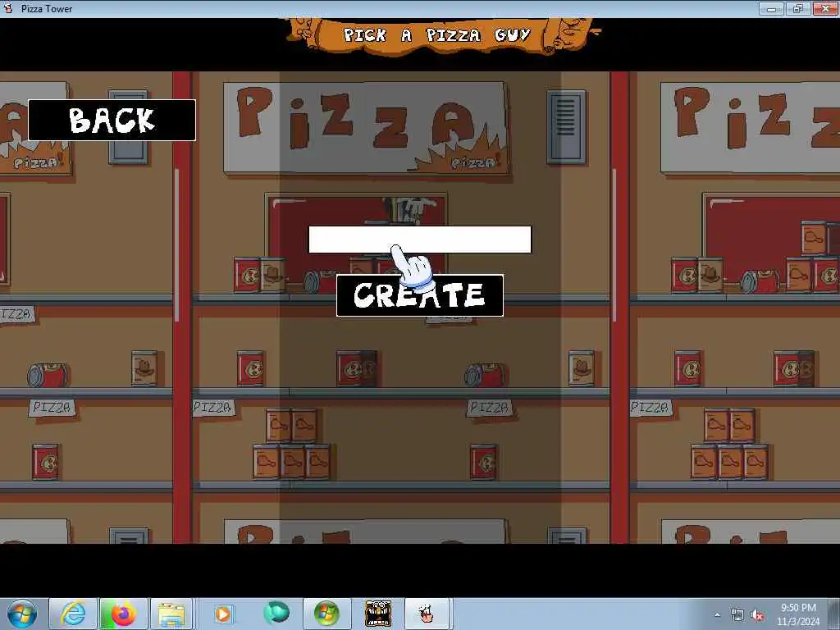Open the Windows Start menu orb
840x630 pixels.
(x=22, y=614)
